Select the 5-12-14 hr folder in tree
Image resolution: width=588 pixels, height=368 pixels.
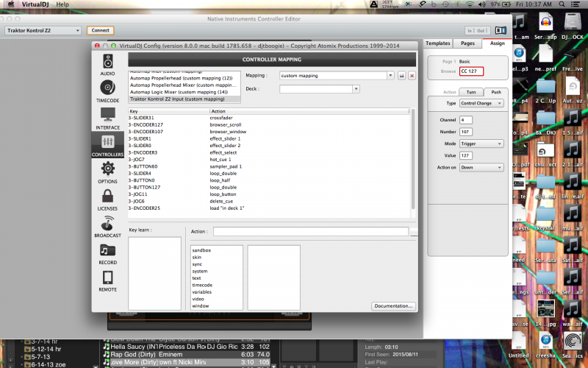pos(46,349)
